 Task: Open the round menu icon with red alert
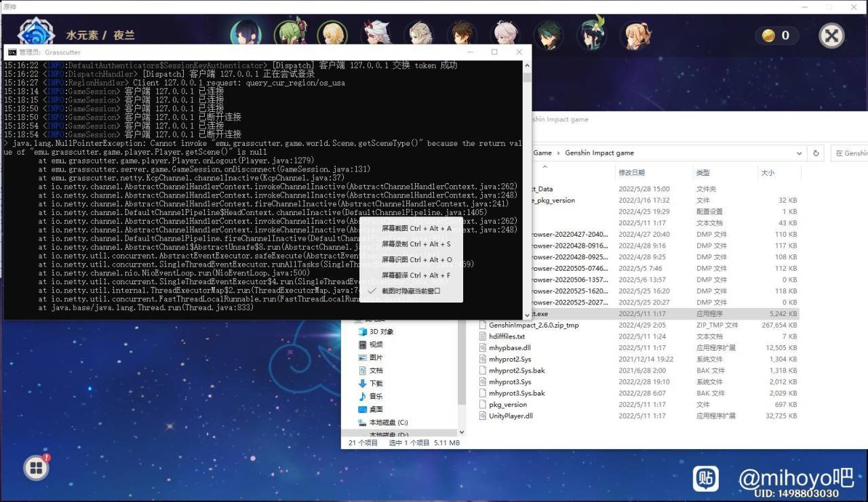tap(36, 468)
